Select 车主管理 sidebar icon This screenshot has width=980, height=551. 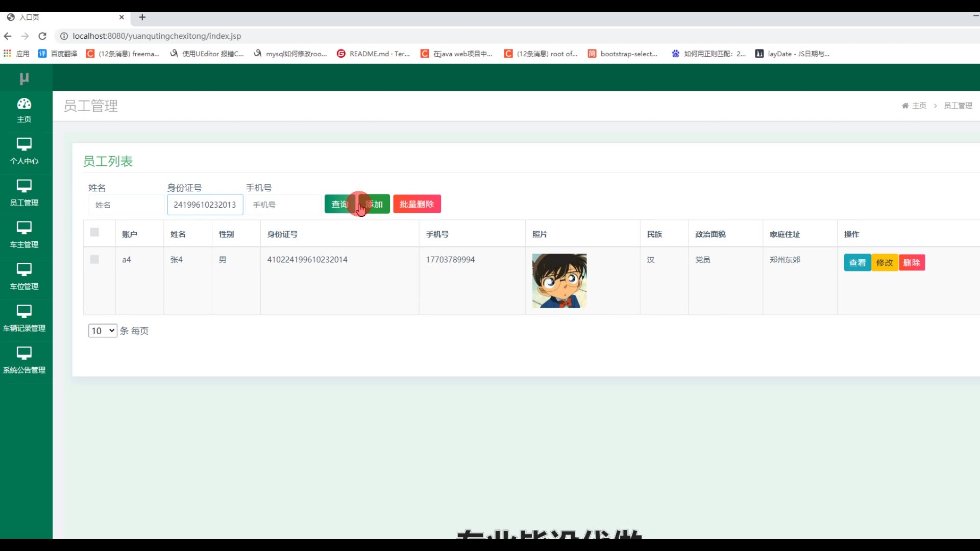24,228
